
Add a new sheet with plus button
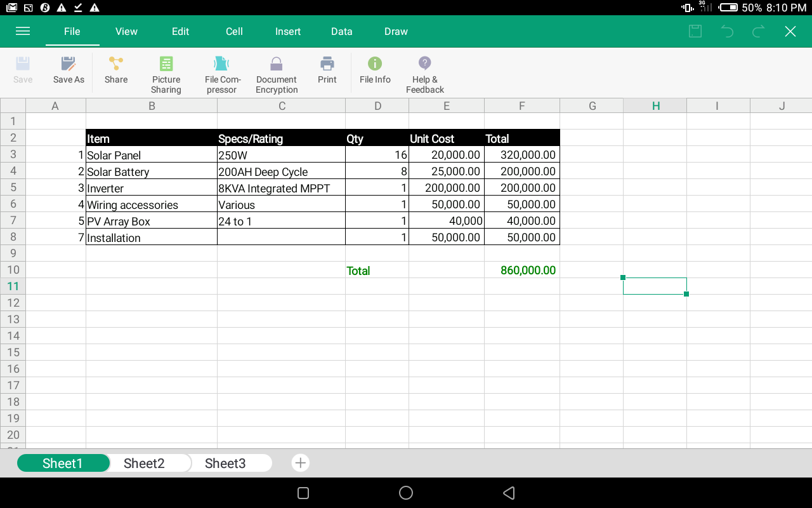point(301,463)
